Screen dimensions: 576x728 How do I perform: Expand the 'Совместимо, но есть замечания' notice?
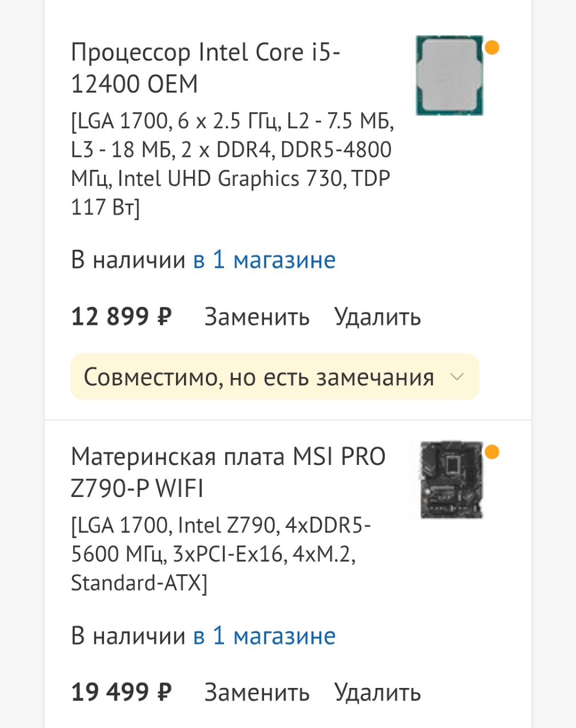275,377
